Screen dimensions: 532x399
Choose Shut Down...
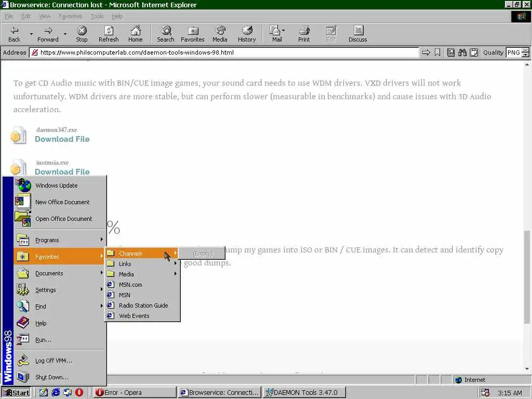point(60,377)
